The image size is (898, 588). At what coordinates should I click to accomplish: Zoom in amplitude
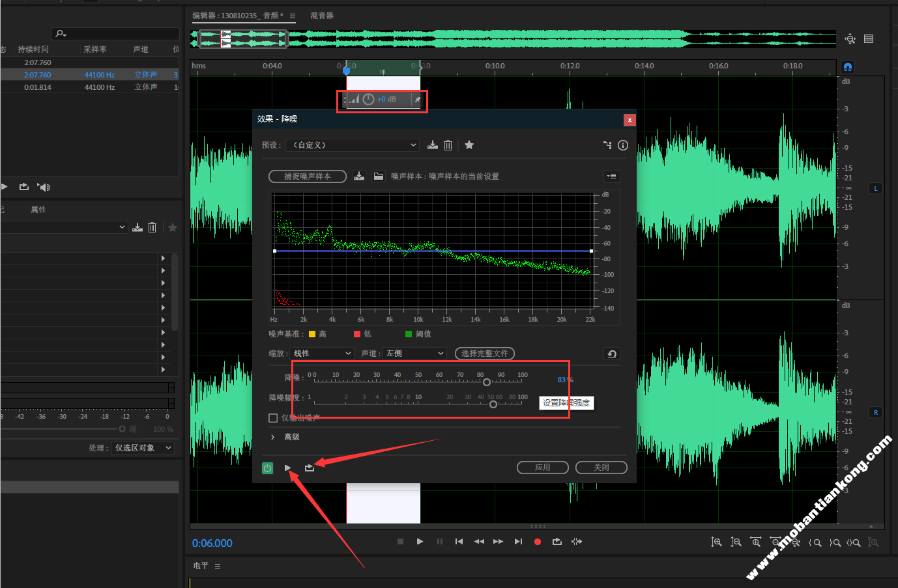coord(716,542)
